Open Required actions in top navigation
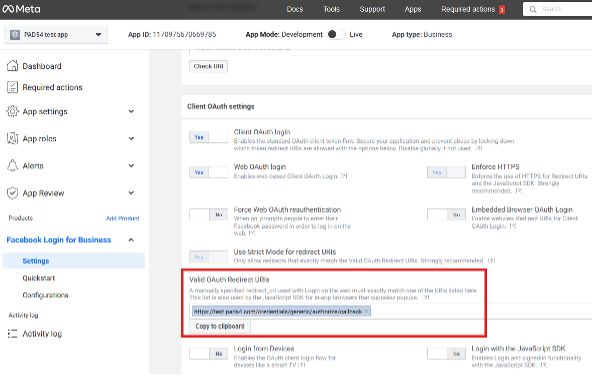592x376 pixels. (468, 9)
